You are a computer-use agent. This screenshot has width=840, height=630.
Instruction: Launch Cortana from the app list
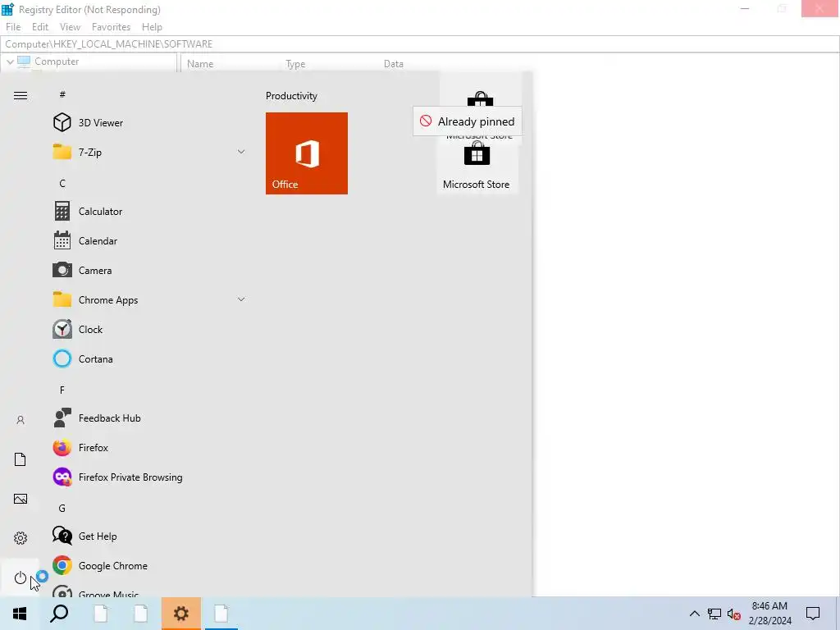150,358
